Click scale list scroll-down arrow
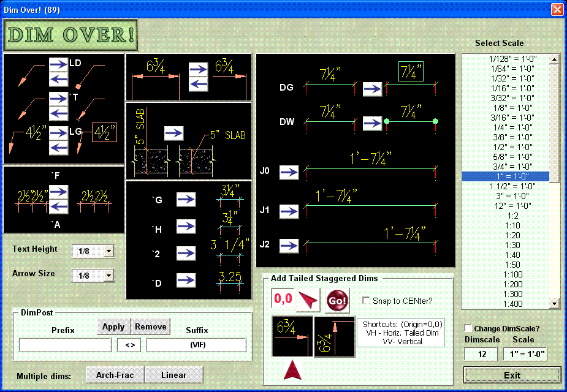The height and width of the screenshot is (392, 567). 554,304
